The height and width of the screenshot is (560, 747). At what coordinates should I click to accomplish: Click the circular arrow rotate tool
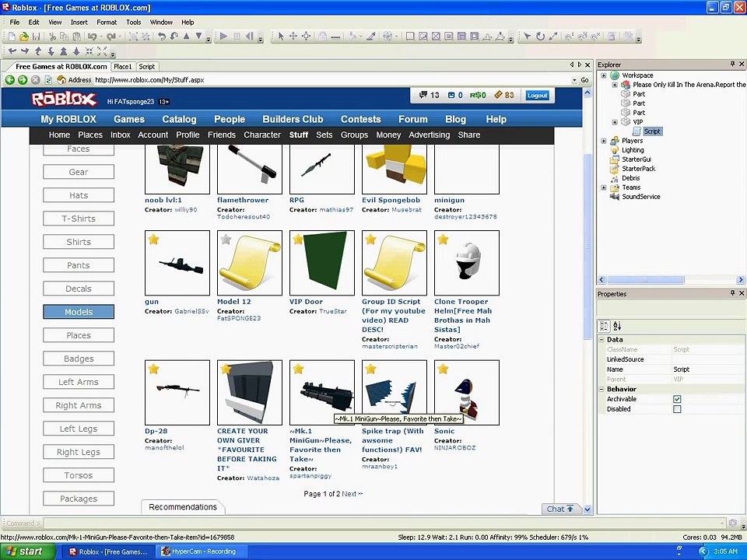click(x=540, y=37)
